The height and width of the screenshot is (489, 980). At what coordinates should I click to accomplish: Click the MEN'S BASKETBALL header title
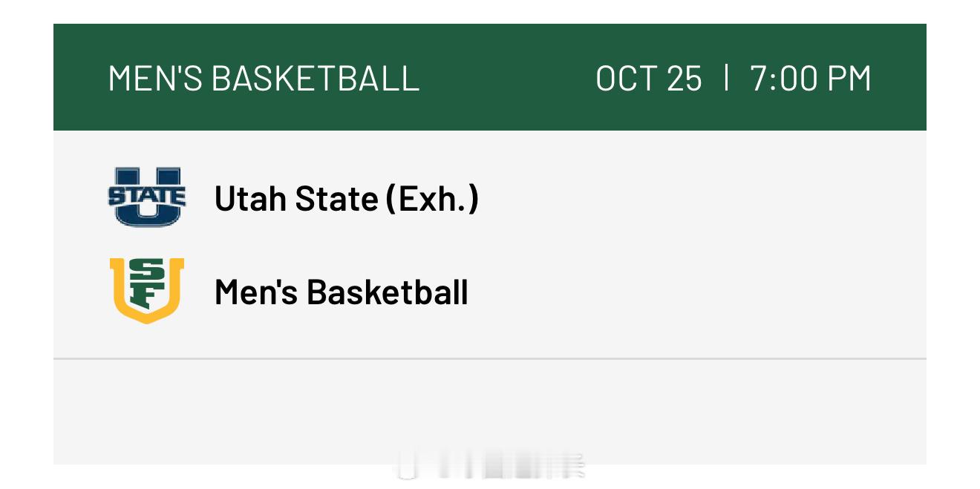[264, 78]
